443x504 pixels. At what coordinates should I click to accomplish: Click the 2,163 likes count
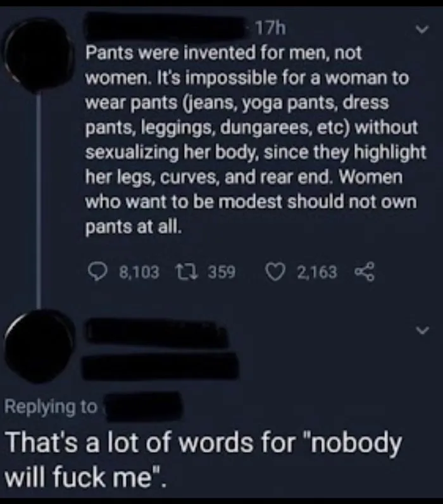(x=317, y=272)
